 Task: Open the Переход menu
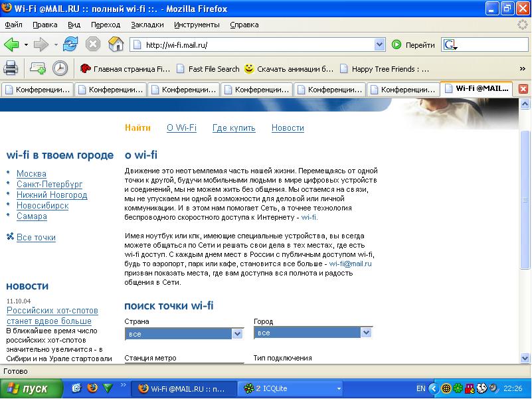click(x=106, y=25)
